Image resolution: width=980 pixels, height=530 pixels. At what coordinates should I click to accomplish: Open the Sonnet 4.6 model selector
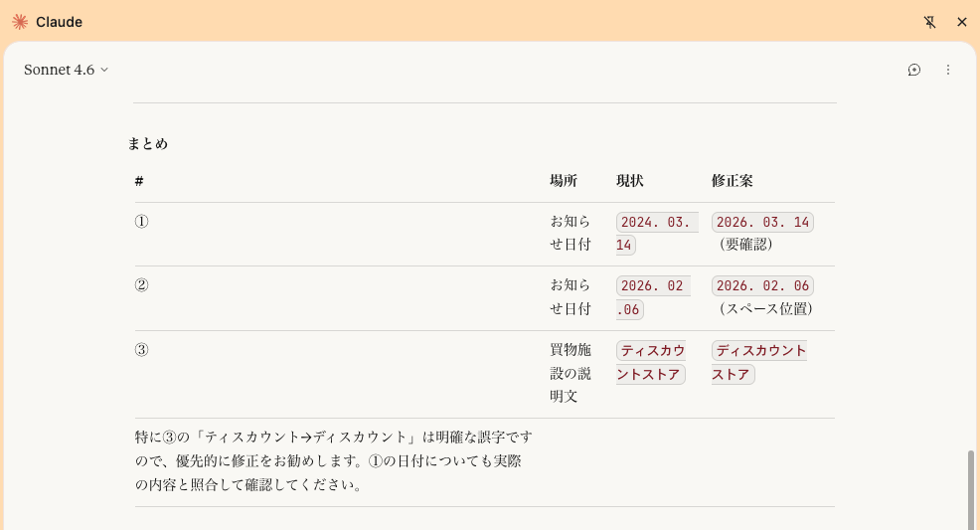point(66,70)
